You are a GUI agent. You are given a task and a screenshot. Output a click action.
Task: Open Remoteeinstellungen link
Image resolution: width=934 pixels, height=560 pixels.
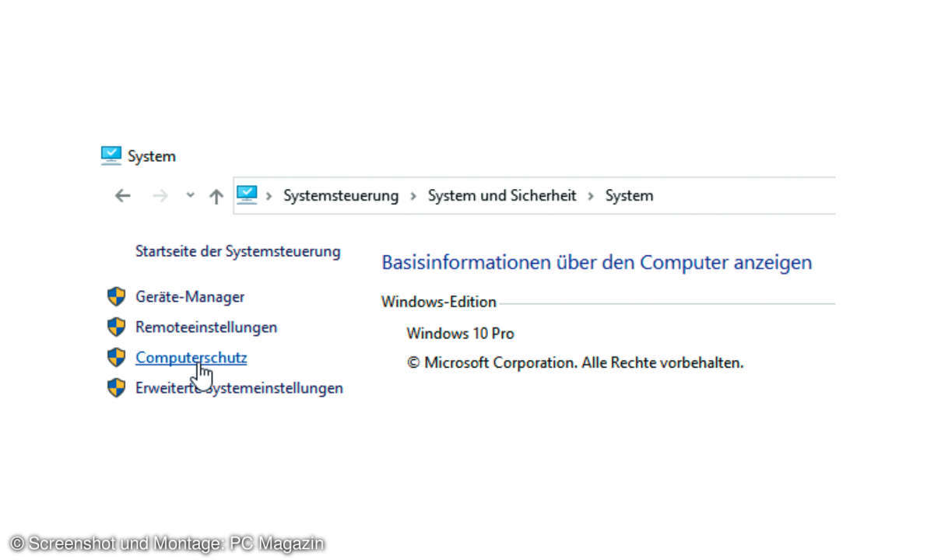[x=206, y=327]
